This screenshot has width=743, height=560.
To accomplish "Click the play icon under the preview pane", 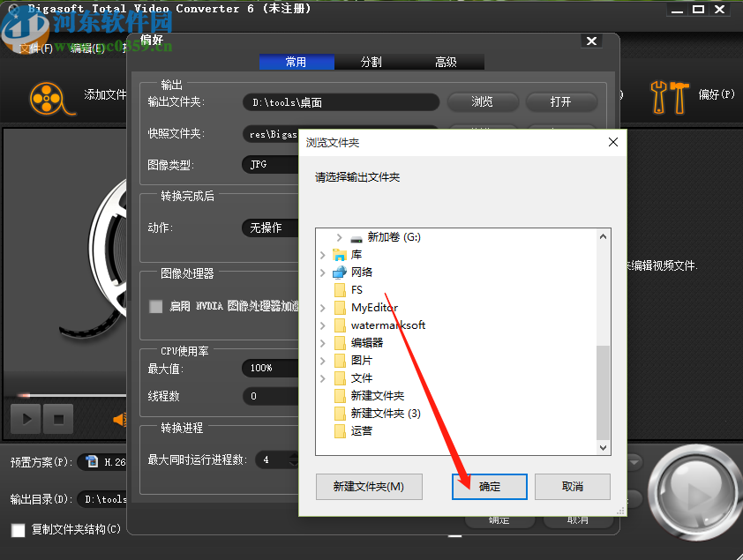I will [24, 419].
